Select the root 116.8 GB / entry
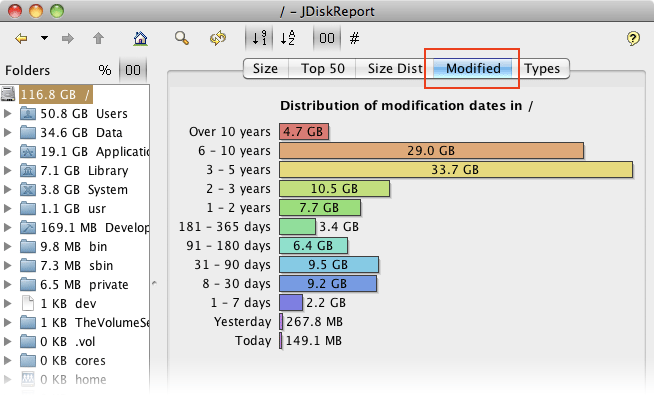 (55, 95)
